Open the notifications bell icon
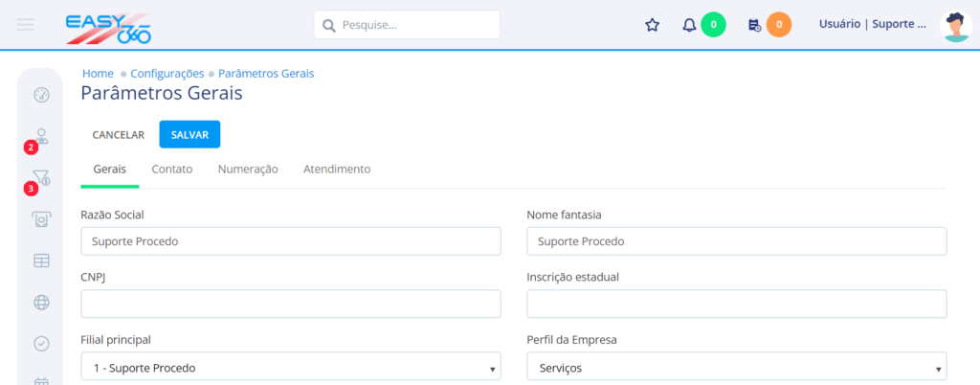Screen dimensions: 980x385 click(x=689, y=25)
